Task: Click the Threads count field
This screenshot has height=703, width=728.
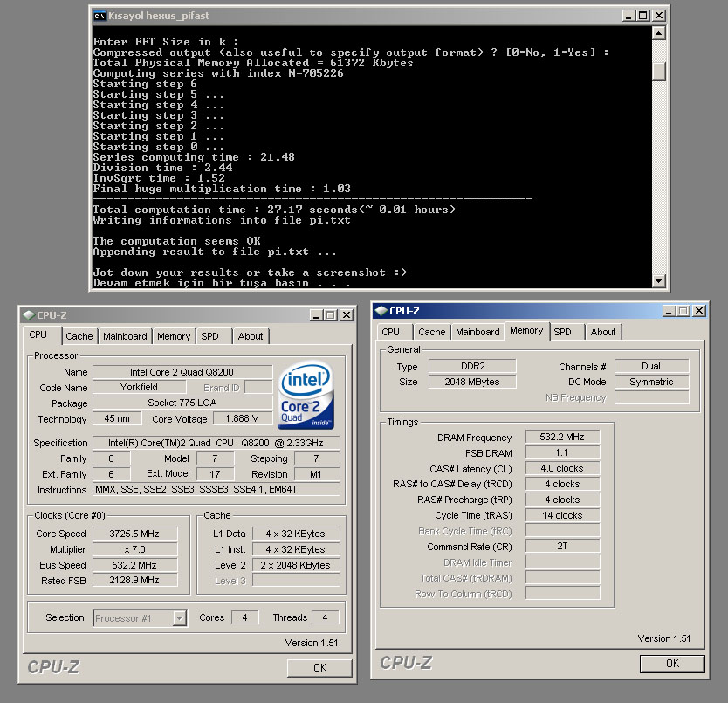Action: click(325, 617)
